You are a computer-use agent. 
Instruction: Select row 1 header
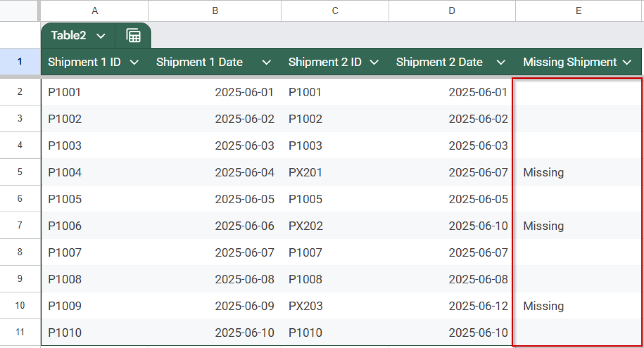tap(20, 62)
